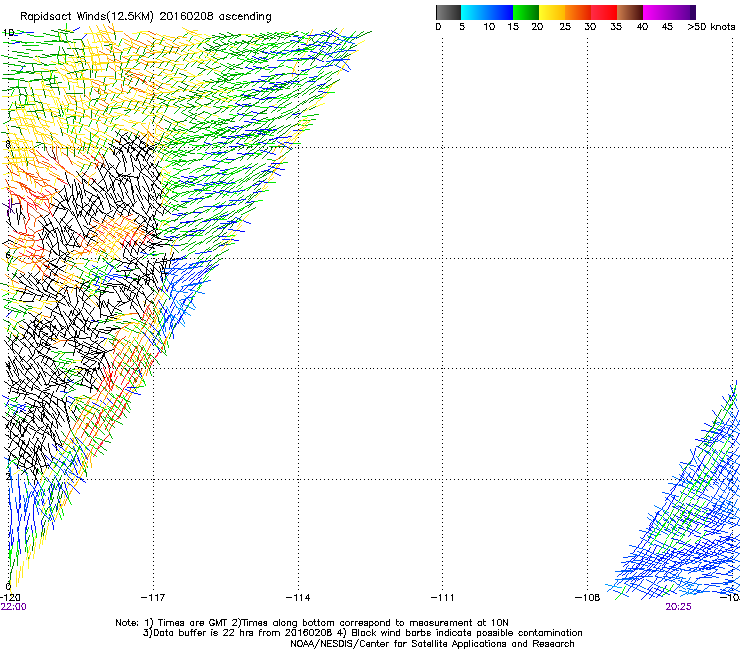Screen dimensions: 740x650
Task: Click the -108 longitude axis label
Action: click(588, 598)
